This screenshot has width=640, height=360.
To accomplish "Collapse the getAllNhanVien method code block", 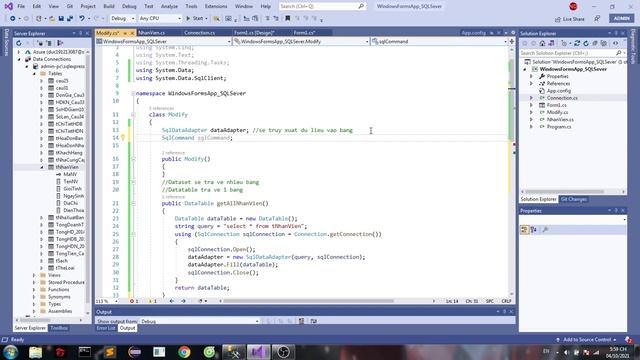I will coord(133,203).
